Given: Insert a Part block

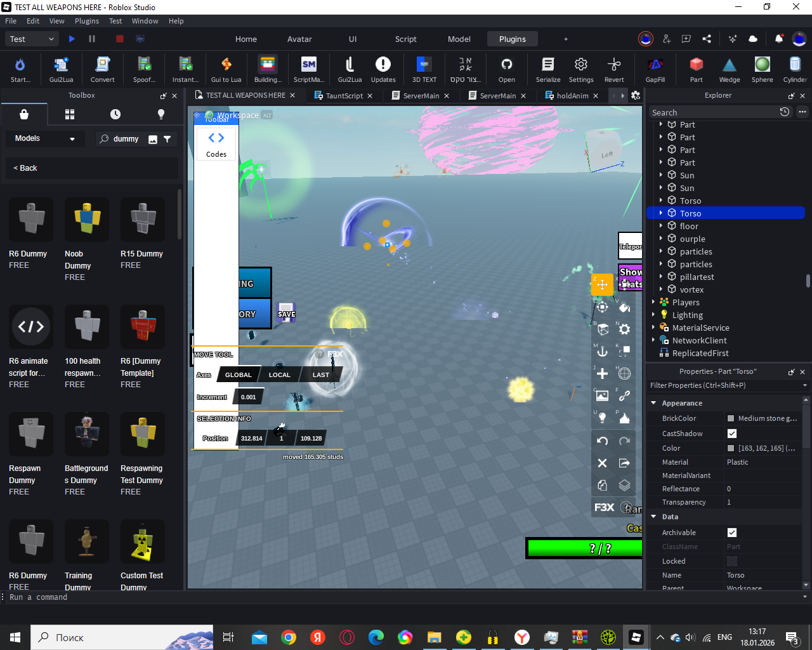Looking at the screenshot, I should coord(697,69).
